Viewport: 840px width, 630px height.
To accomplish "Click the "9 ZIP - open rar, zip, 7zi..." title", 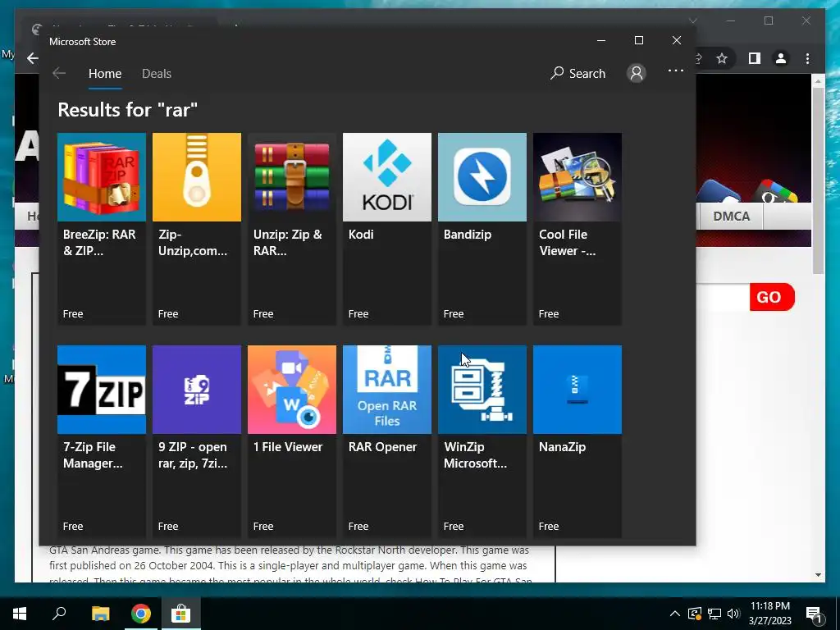I will (x=193, y=455).
